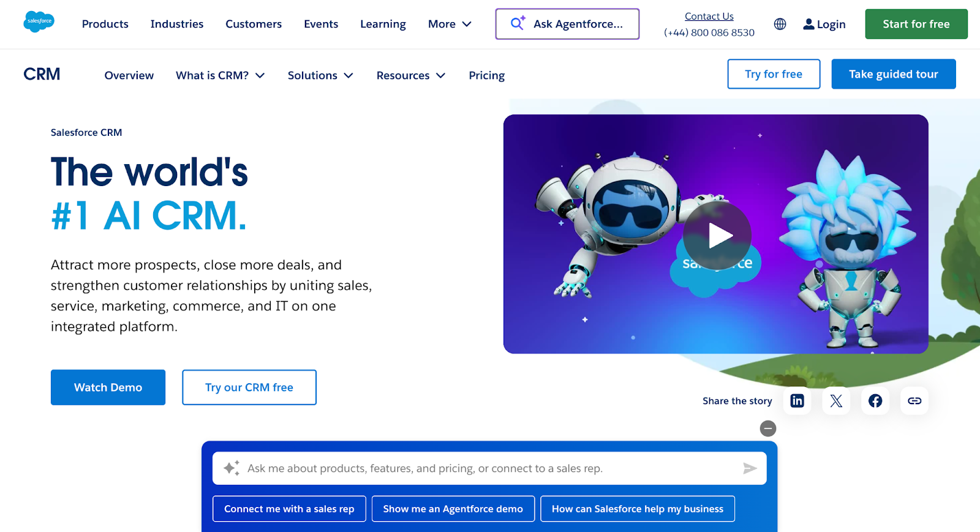This screenshot has width=980, height=532.
Task: Share the story on X
Action: pyautogui.click(x=836, y=400)
